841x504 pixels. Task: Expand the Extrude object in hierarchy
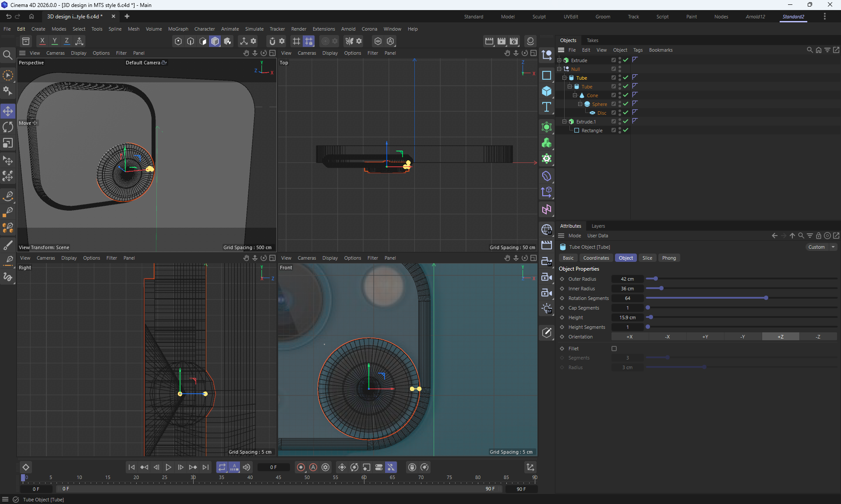(x=559, y=60)
